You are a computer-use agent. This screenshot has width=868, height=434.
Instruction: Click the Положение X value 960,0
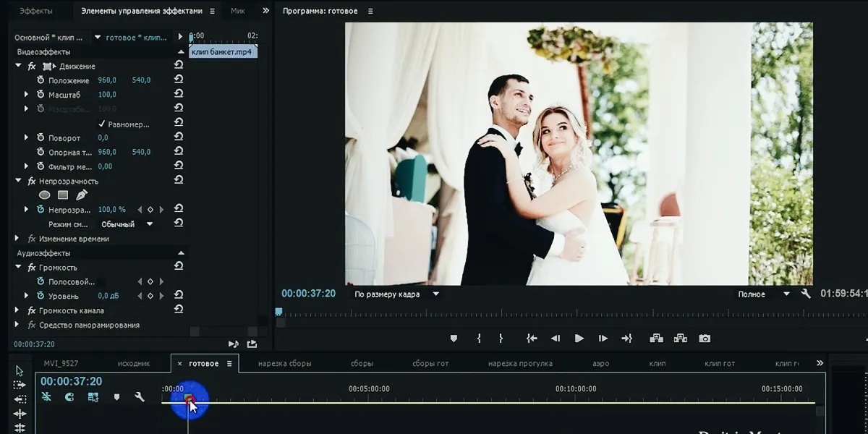[x=107, y=80]
